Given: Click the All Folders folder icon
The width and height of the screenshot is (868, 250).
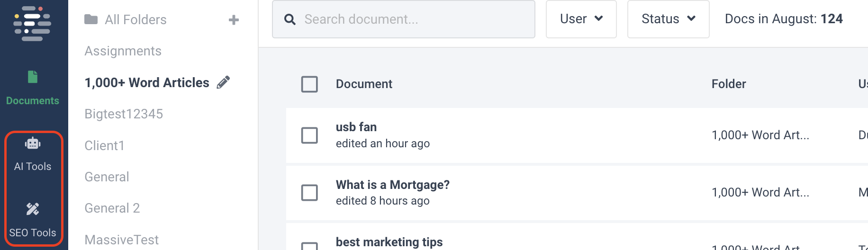Looking at the screenshot, I should pyautogui.click(x=91, y=19).
